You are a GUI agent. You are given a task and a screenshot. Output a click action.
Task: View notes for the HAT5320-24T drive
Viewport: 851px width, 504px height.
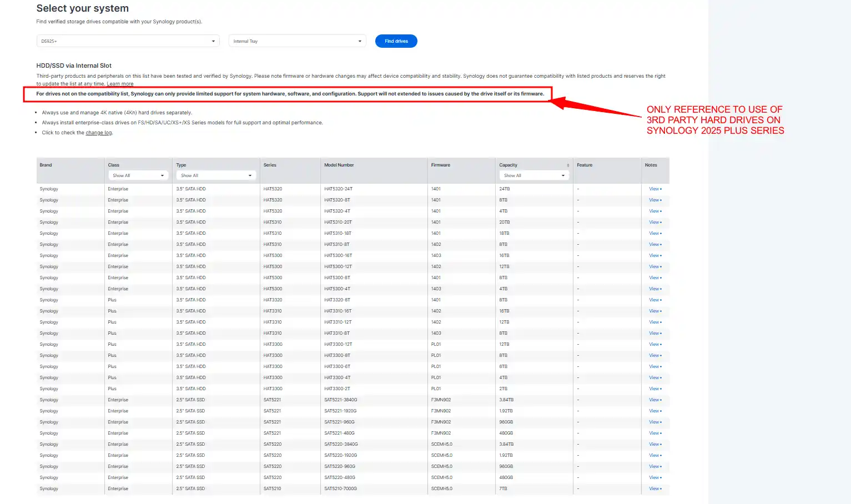654,189
